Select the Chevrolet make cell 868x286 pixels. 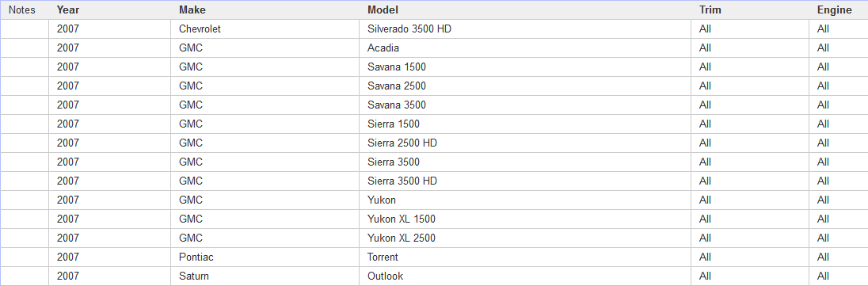pos(265,29)
